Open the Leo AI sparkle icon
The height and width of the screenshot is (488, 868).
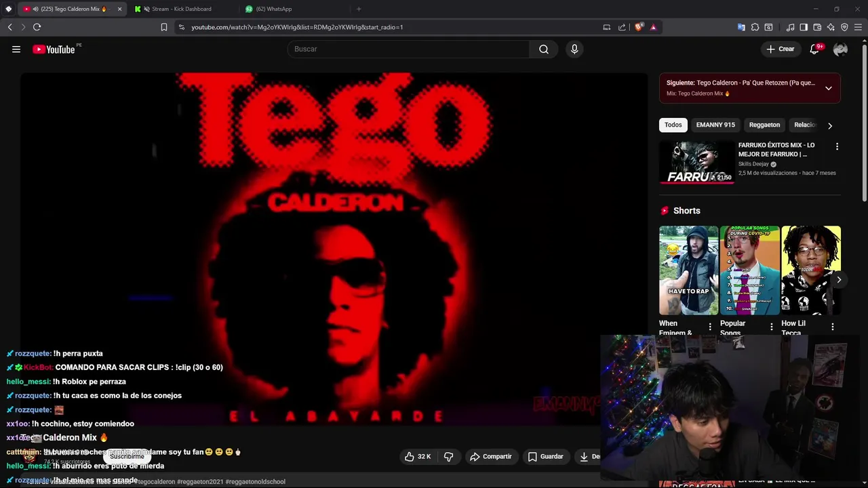click(x=831, y=27)
